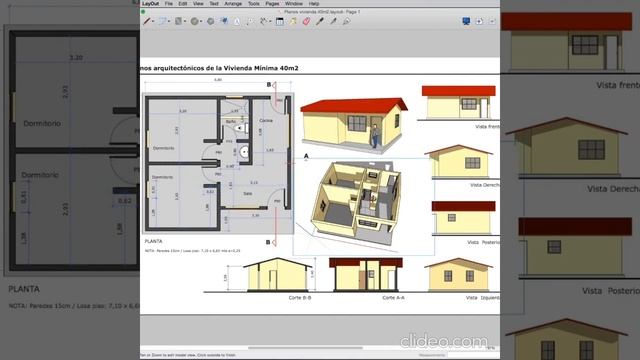This screenshot has width=640, height=360.
Task: Select the Style eyedropper tool
Action: pyautogui.click(x=320, y=21)
